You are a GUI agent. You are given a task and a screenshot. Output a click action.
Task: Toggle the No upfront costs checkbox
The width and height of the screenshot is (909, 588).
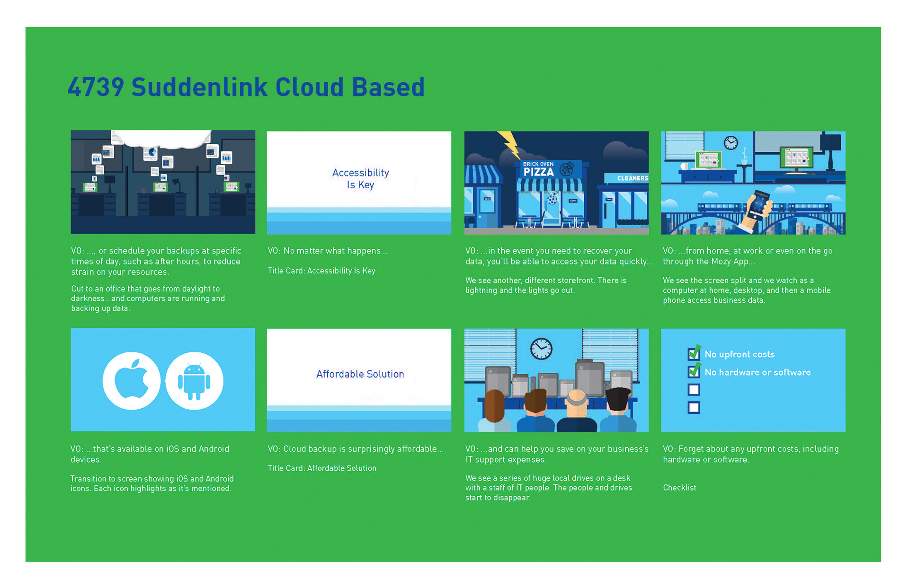pyautogui.click(x=694, y=354)
